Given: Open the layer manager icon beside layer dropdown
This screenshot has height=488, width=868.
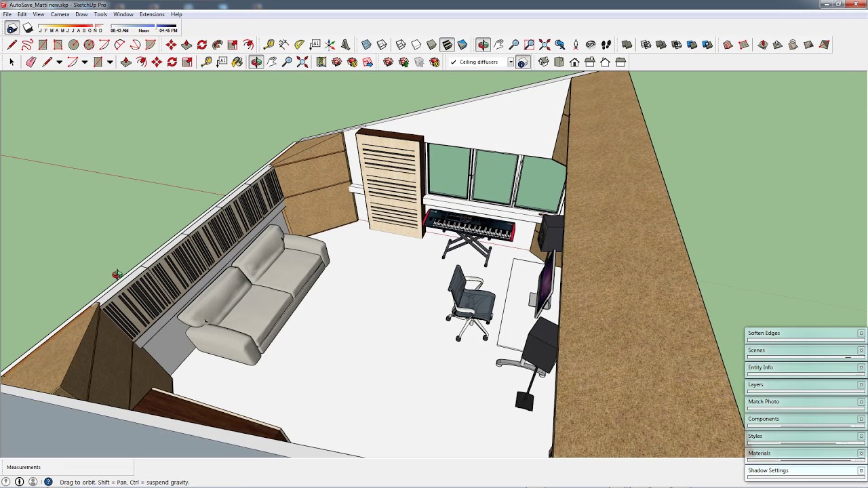Looking at the screenshot, I should [x=522, y=62].
